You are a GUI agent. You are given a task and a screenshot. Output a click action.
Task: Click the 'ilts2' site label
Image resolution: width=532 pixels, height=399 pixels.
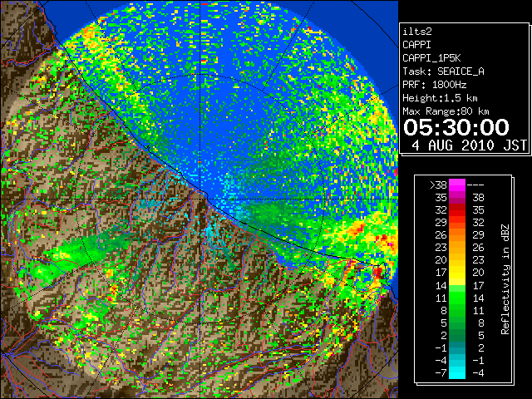tap(417, 32)
